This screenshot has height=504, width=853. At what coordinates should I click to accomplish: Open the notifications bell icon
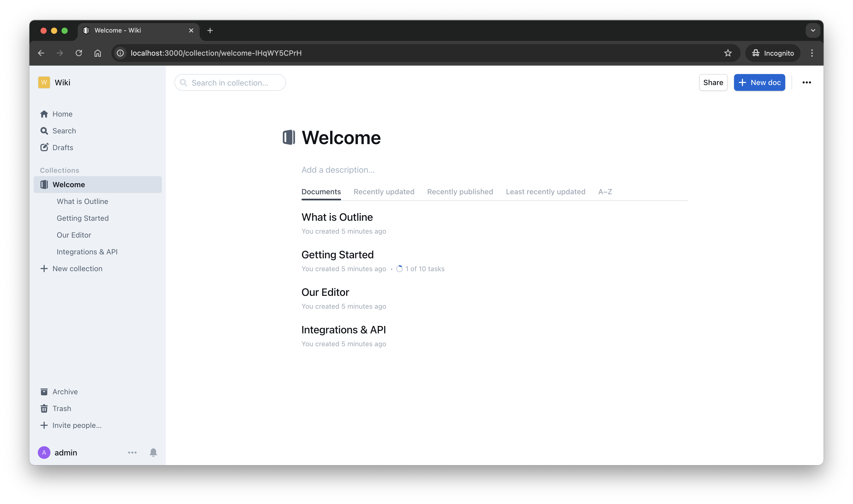[x=153, y=452]
